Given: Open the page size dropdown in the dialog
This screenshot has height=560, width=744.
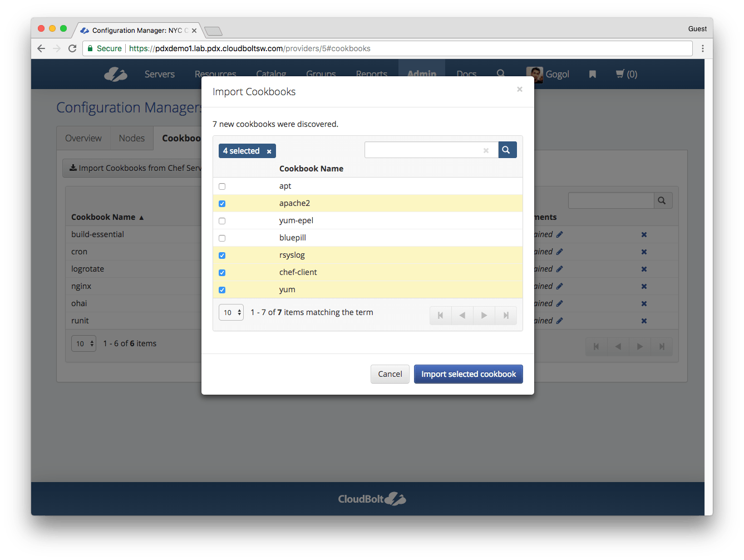Looking at the screenshot, I should pos(231,312).
